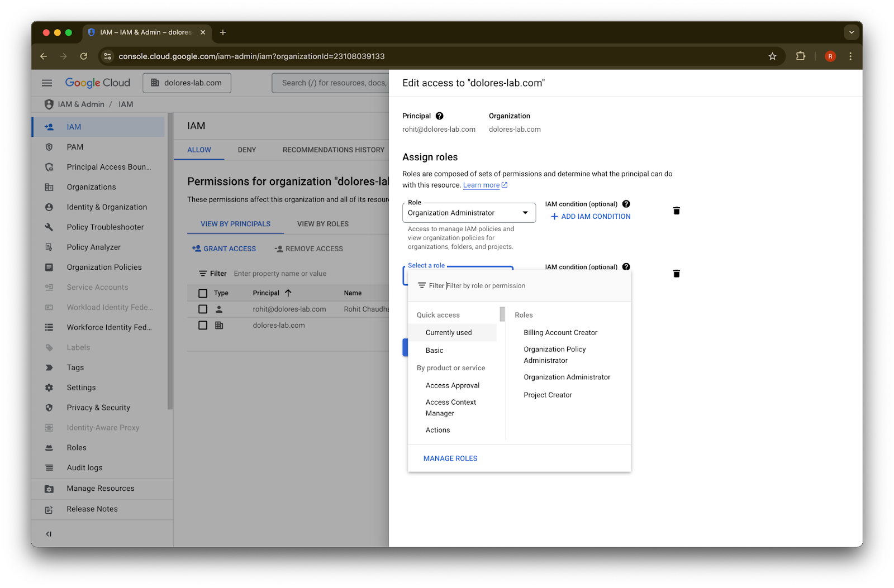Image resolution: width=894 pixels, height=588 pixels.
Task: Open a new browser tab
Action: 223,32
